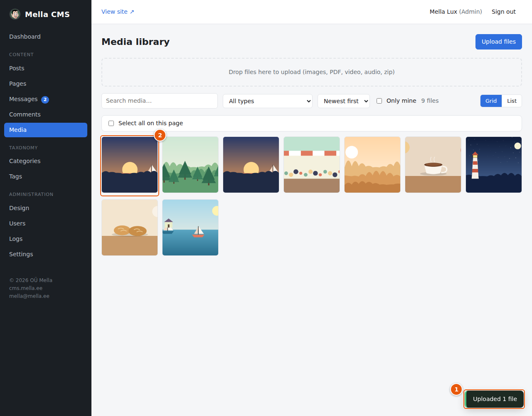Enable the Only mine checkbox

[379, 101]
